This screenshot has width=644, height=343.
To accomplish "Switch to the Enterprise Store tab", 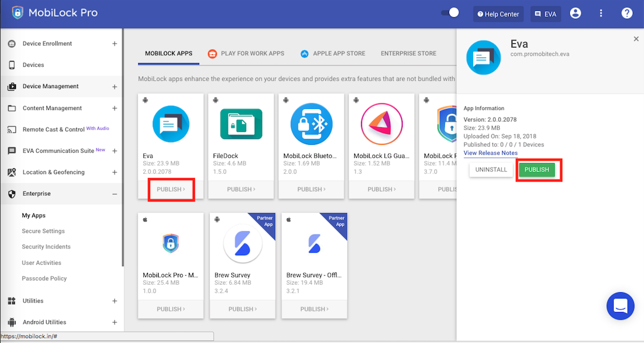I will [409, 53].
